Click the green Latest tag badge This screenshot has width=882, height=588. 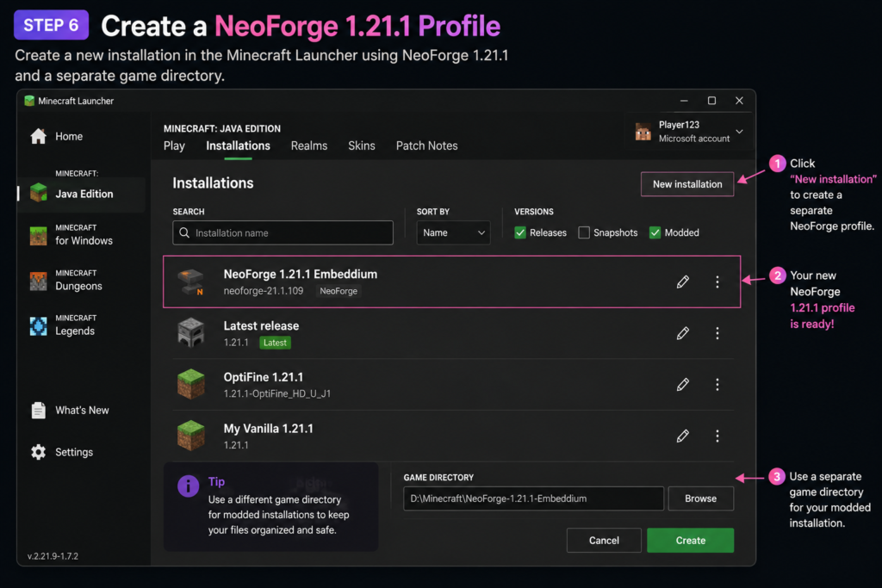coord(275,343)
